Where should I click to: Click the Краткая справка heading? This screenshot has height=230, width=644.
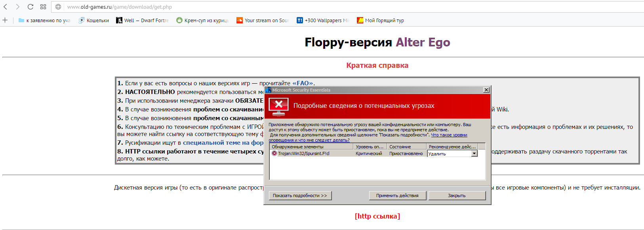377,65
